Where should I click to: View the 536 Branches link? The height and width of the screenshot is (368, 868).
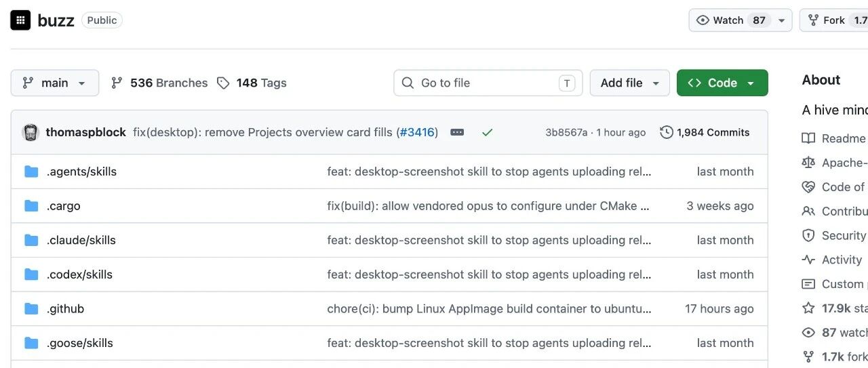pyautogui.click(x=159, y=83)
